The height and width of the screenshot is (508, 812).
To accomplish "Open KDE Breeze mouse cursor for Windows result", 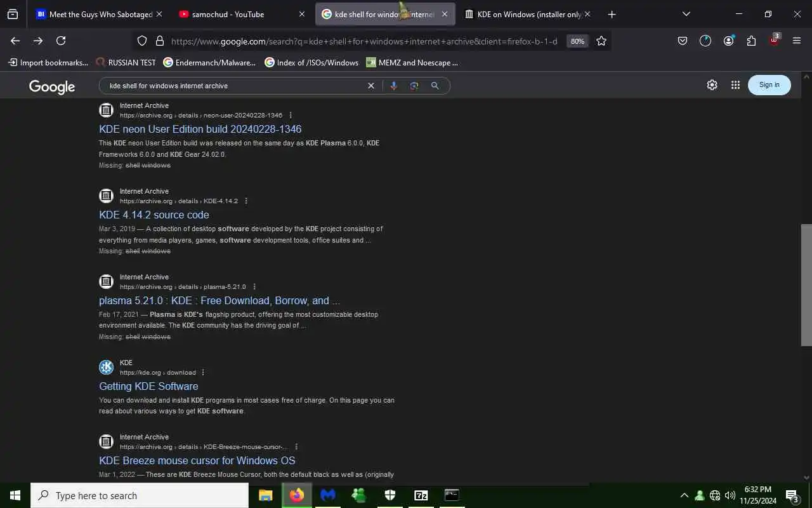I will [197, 460].
